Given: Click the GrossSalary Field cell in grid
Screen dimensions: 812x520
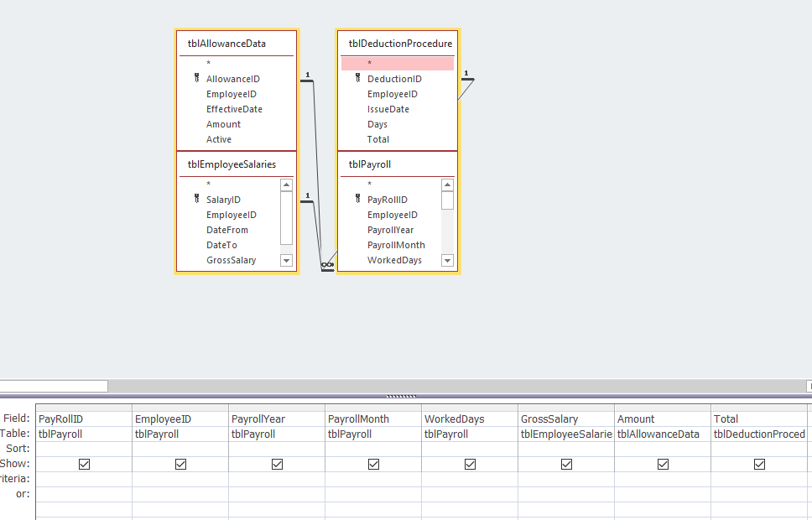Looking at the screenshot, I should 566,419.
